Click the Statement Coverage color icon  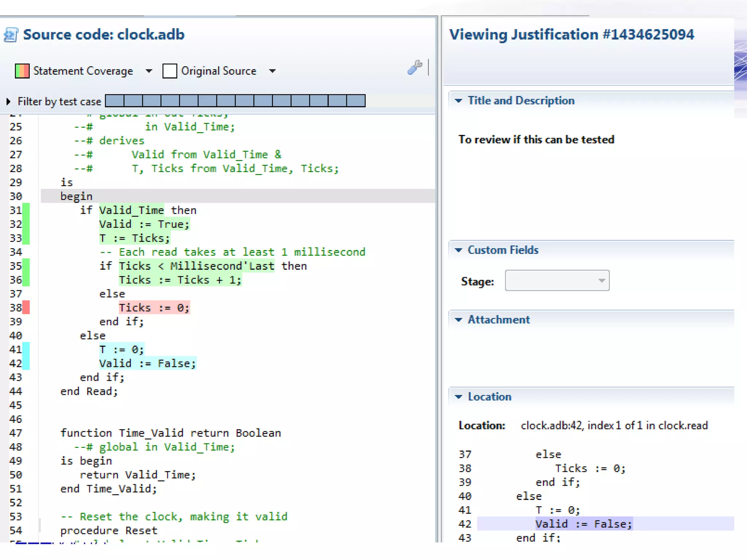pyautogui.click(x=22, y=71)
